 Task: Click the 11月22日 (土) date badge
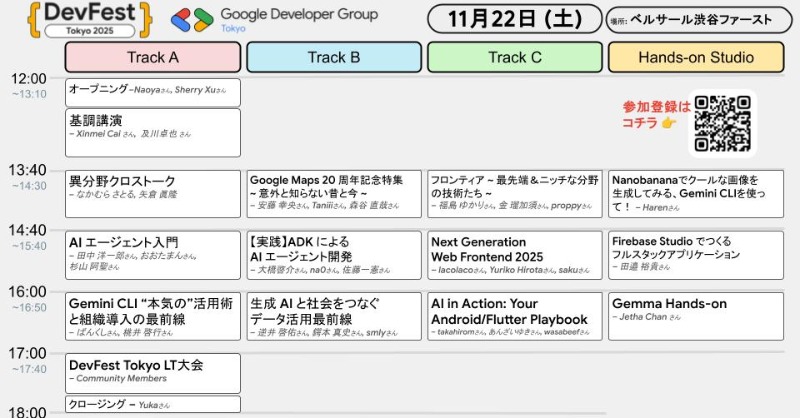[515, 19]
